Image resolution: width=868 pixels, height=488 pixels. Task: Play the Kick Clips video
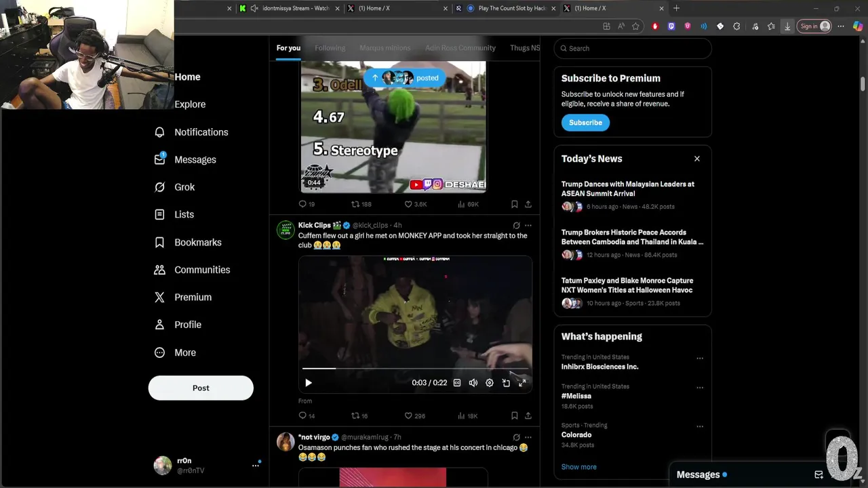[308, 383]
